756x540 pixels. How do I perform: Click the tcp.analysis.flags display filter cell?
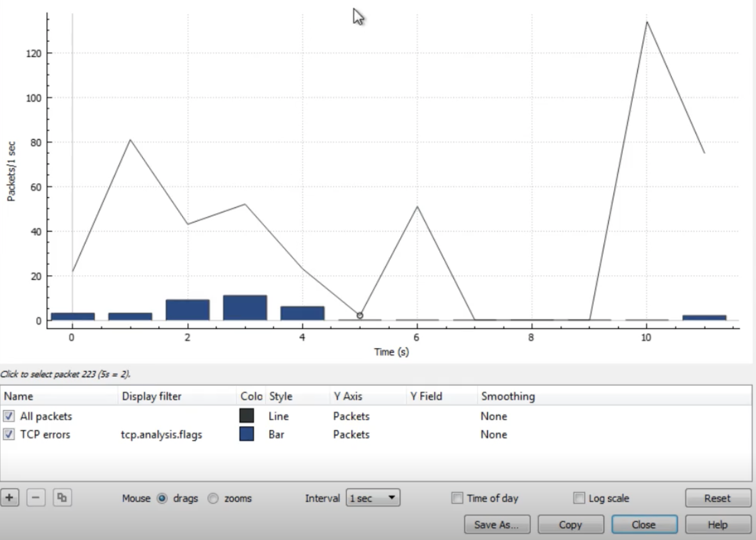(161, 435)
